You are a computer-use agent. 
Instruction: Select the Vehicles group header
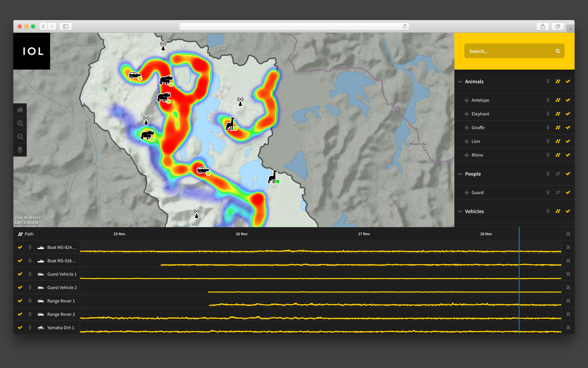tap(474, 211)
